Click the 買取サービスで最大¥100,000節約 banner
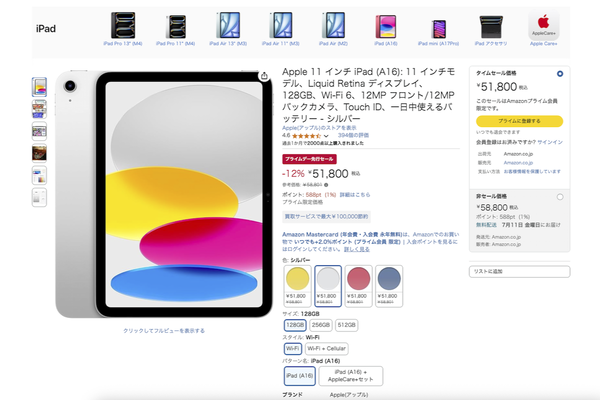The width and height of the screenshot is (600, 400). coord(326,217)
